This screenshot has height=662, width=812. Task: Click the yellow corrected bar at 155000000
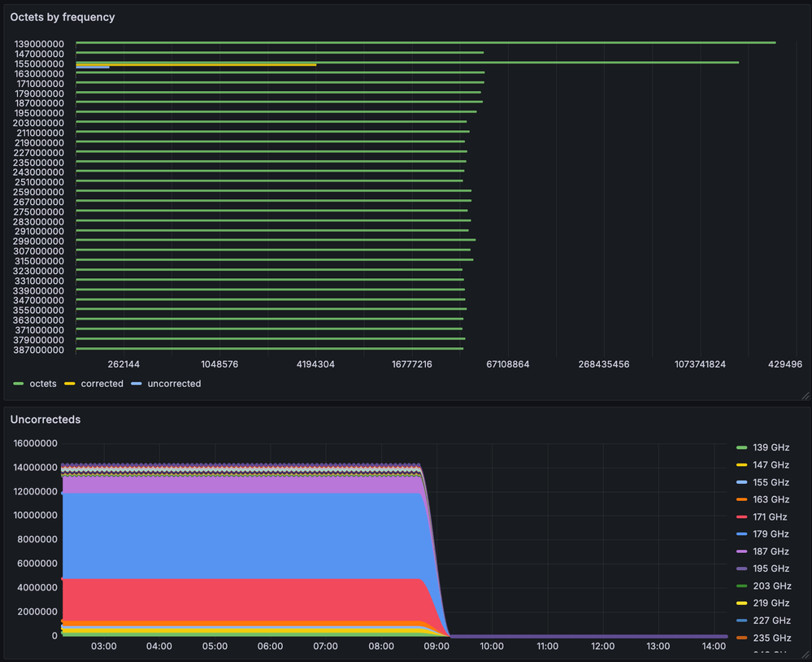point(196,65)
